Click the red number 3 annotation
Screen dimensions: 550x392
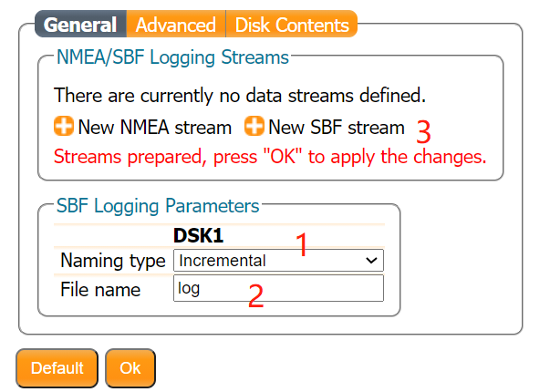pyautogui.click(x=423, y=132)
